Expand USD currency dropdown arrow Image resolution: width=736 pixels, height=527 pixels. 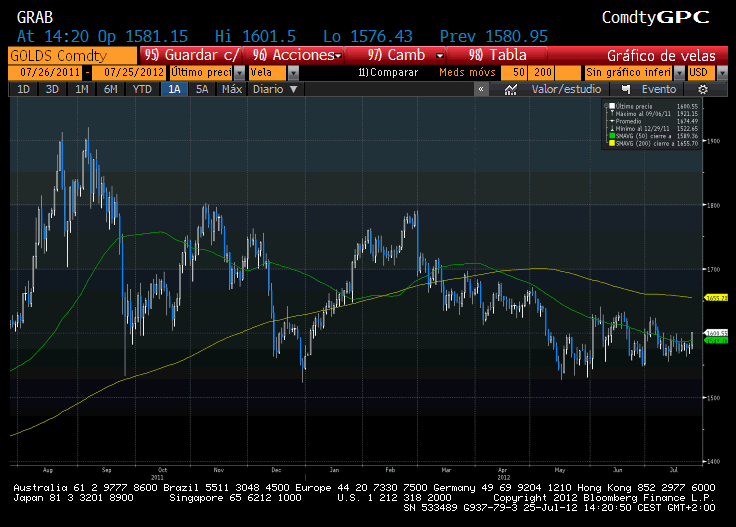[x=722, y=73]
